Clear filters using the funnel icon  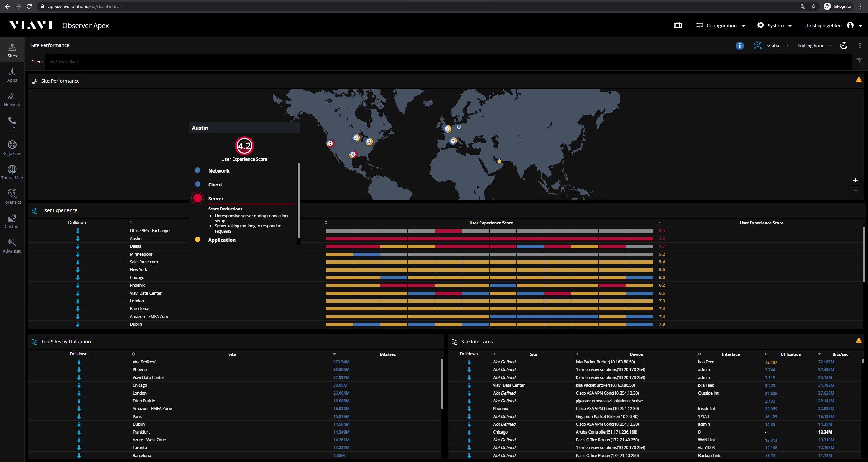[860, 62]
